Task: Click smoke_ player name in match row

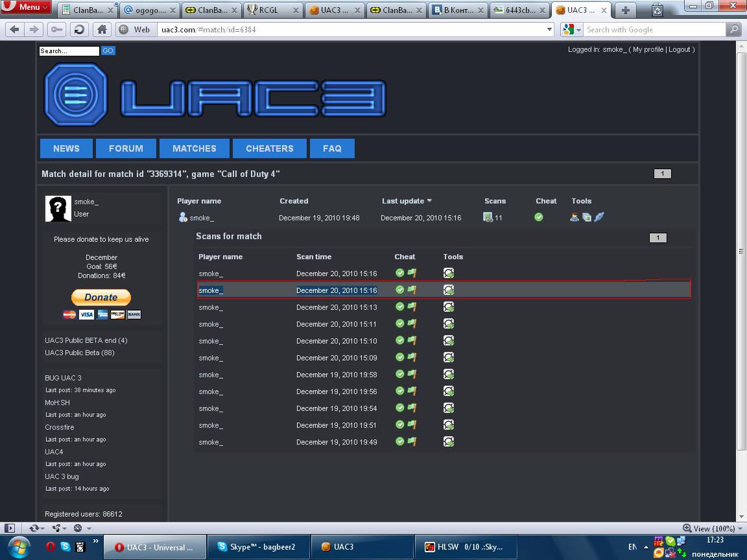Action: [202, 218]
